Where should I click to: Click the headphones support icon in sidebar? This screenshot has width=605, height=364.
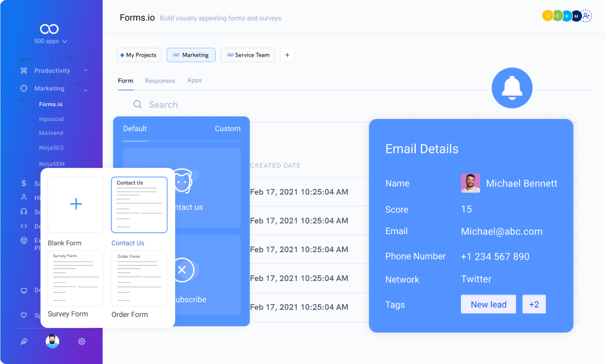(x=24, y=212)
